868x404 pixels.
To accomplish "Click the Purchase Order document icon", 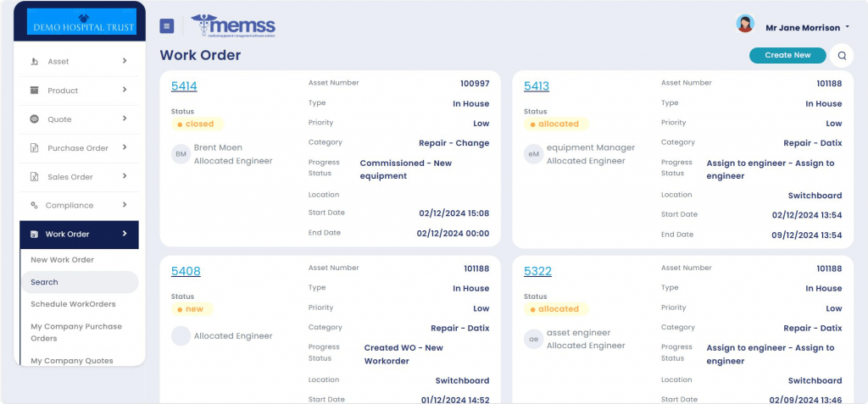I will coord(34,147).
